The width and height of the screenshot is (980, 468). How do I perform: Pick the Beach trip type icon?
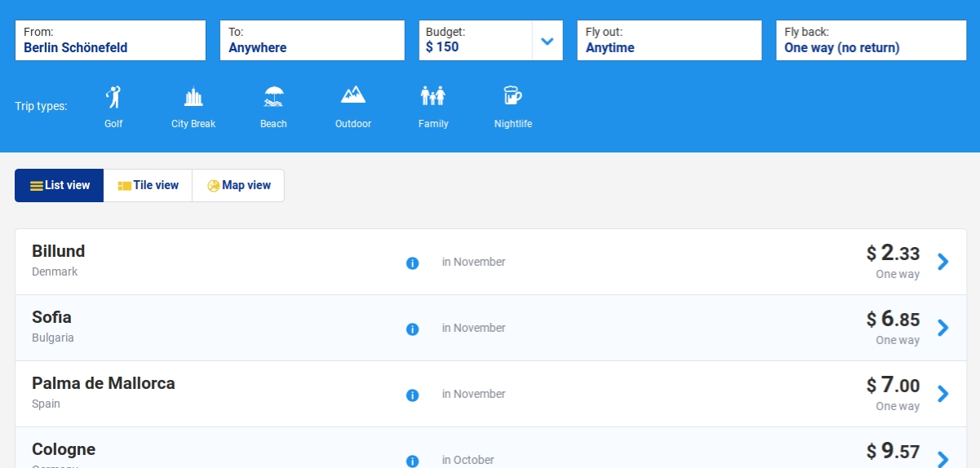coord(274,97)
